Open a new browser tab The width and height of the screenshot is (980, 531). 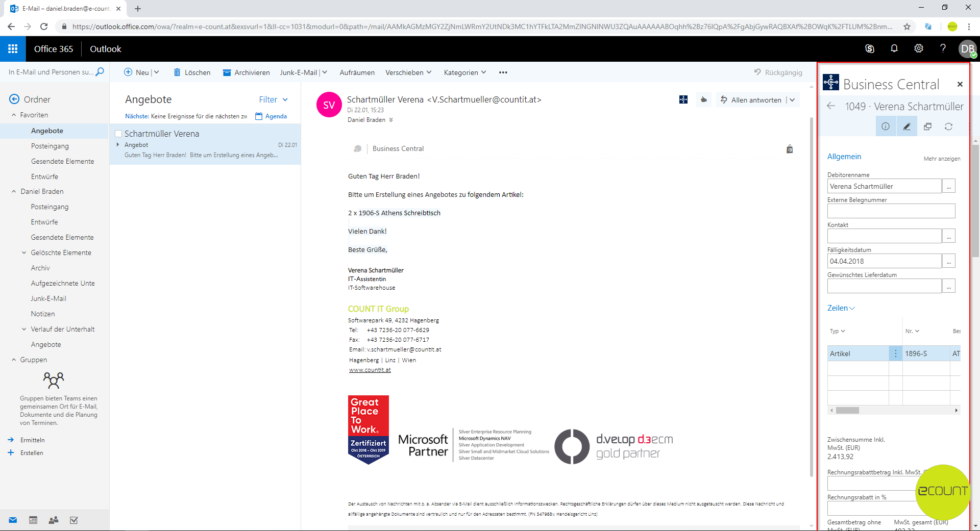click(x=138, y=9)
